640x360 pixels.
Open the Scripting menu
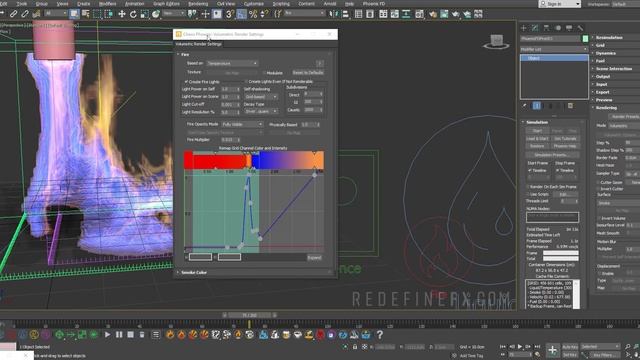click(281, 4)
